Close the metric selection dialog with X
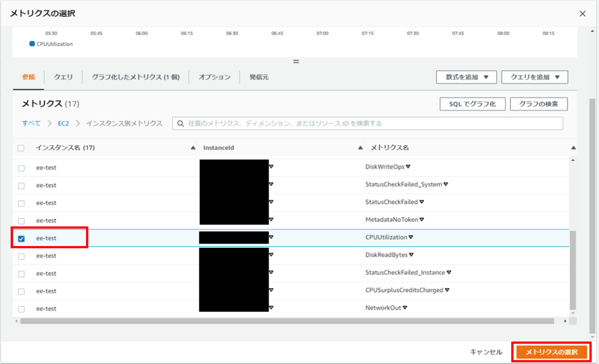The image size is (599, 364). pyautogui.click(x=582, y=14)
